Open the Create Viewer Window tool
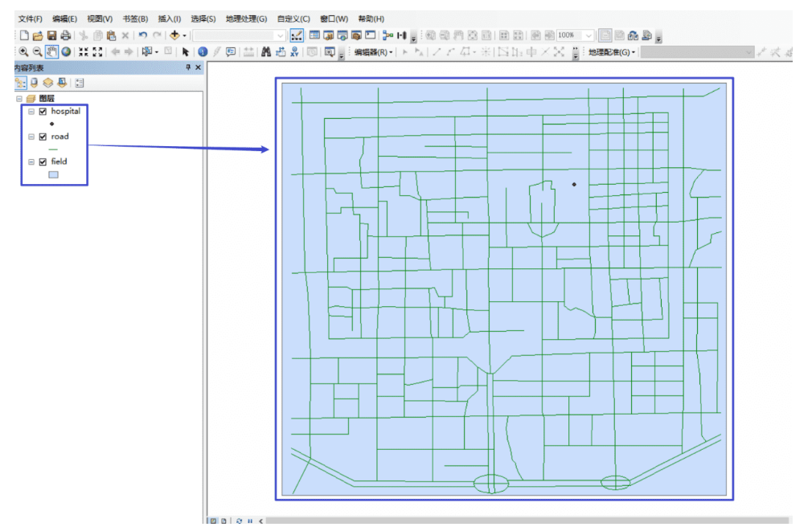Image resolution: width=812 pixels, height=531 pixels. [330, 51]
